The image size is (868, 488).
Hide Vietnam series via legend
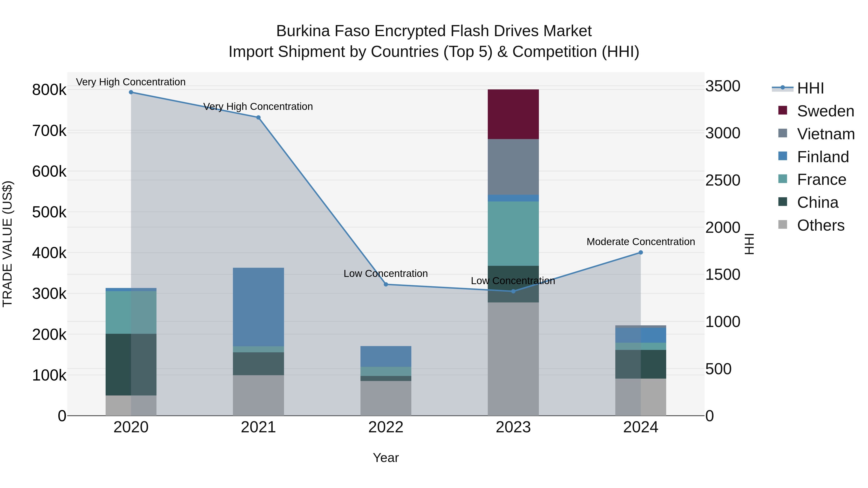point(816,134)
